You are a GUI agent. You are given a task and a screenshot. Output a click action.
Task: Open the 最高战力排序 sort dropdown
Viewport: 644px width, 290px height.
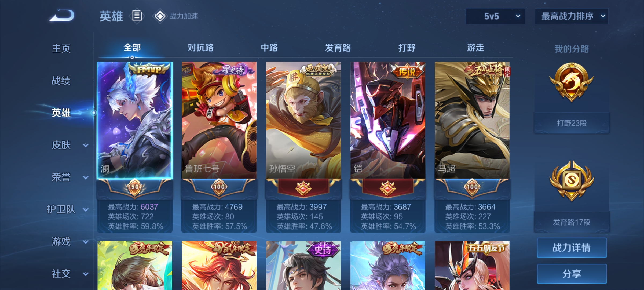coord(572,16)
